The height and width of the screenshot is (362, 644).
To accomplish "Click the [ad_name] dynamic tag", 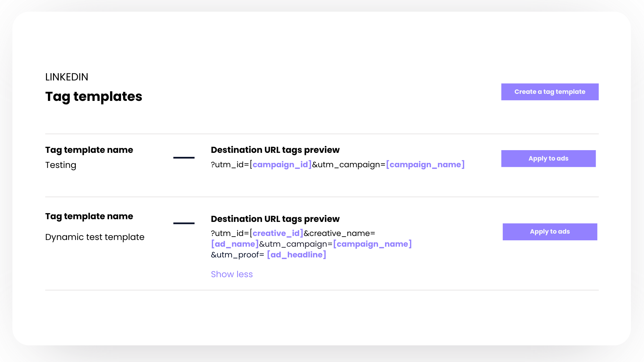I will 235,244.
